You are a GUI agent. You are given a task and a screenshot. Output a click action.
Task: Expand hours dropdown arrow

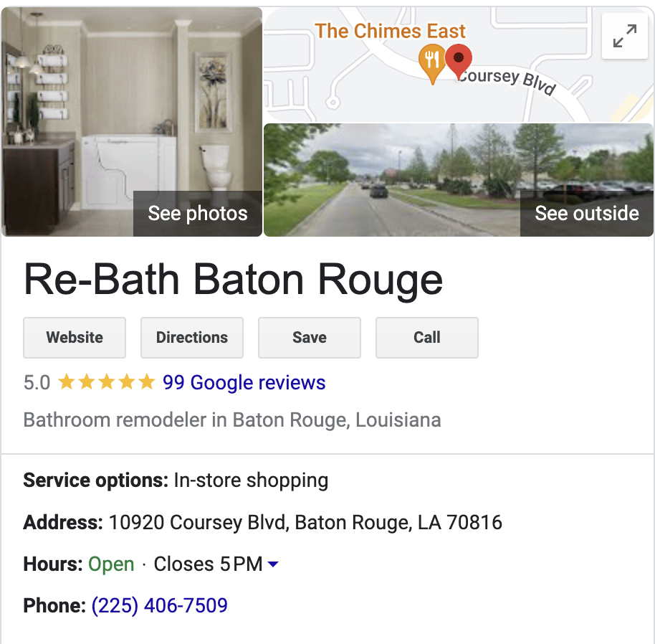[273, 564]
